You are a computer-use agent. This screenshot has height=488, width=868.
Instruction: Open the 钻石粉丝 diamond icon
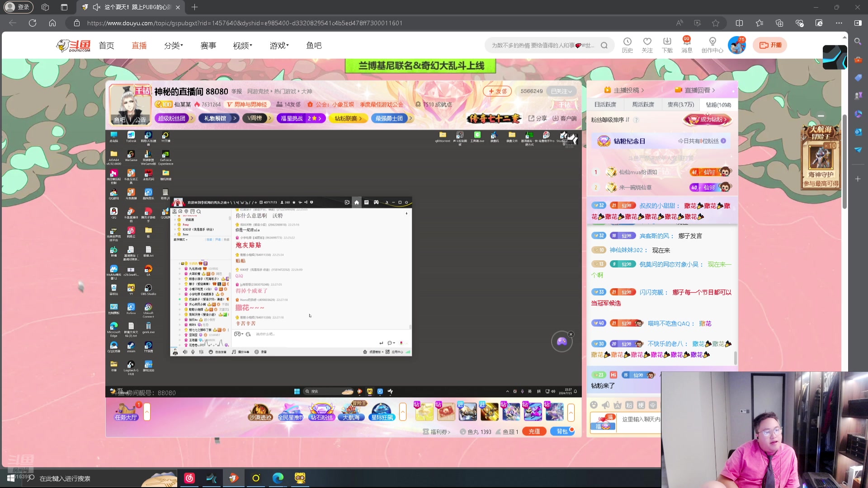(321, 412)
